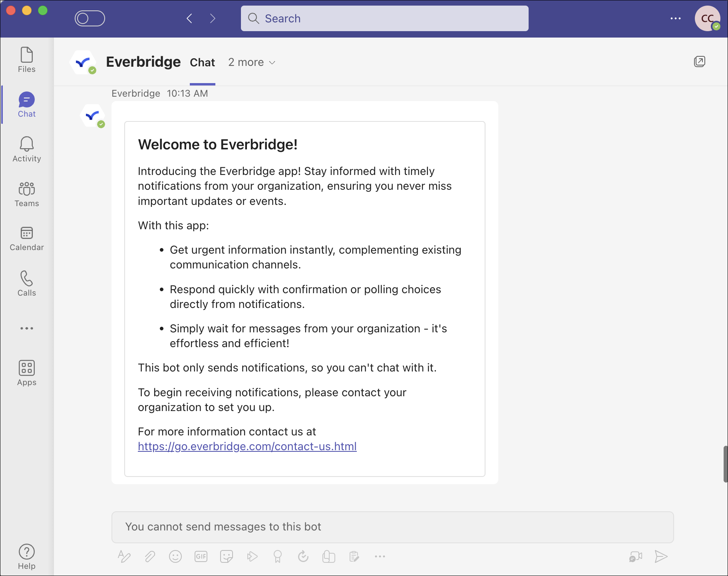Click the video clip record icon

(636, 556)
